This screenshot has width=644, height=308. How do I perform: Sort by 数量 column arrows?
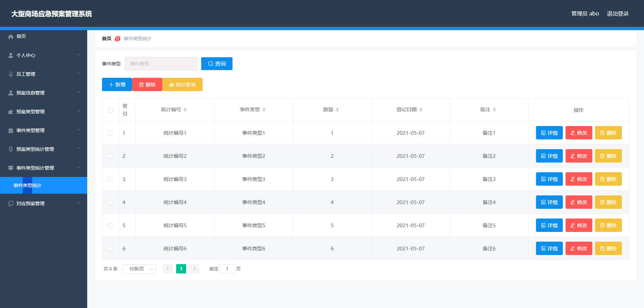[337, 110]
